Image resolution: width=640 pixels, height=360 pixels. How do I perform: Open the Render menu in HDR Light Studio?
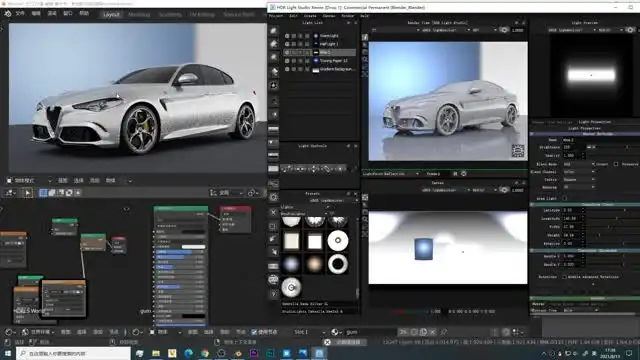348,16
